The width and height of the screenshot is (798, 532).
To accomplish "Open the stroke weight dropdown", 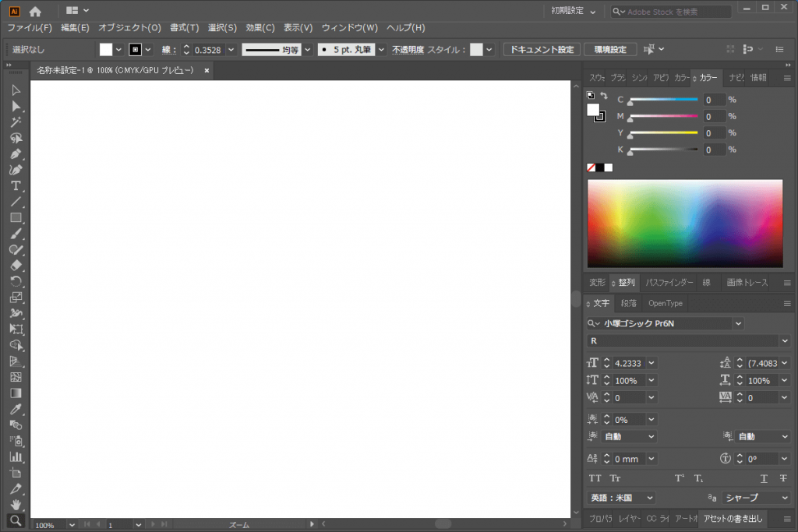I will tap(231, 49).
